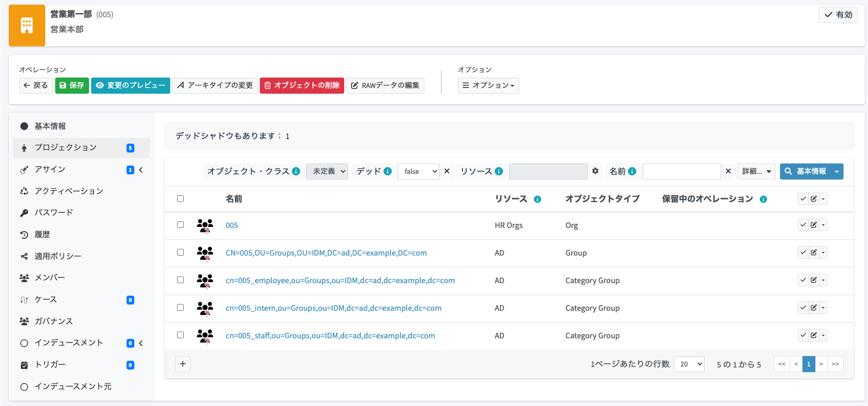Open ガバナンス side menu item
Viewport: 868px width, 406px height.
(x=81, y=321)
